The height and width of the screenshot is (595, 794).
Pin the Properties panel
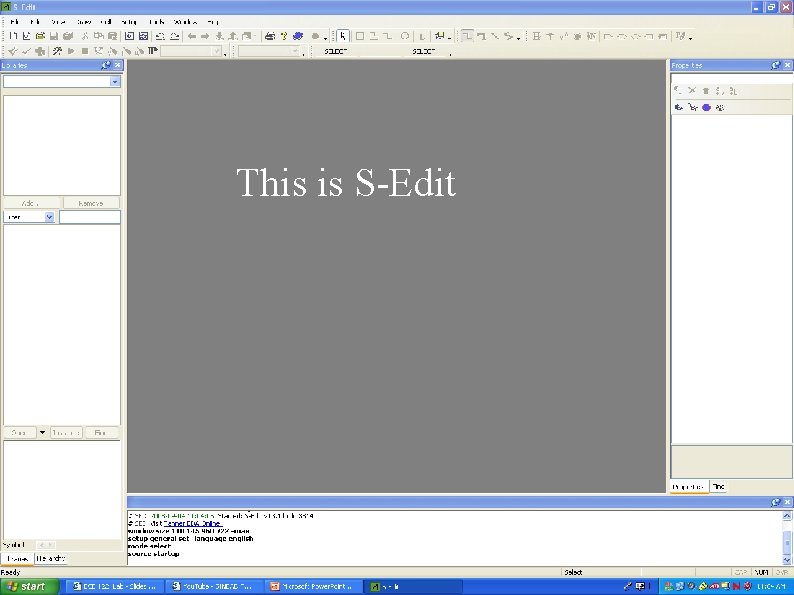[x=776, y=65]
